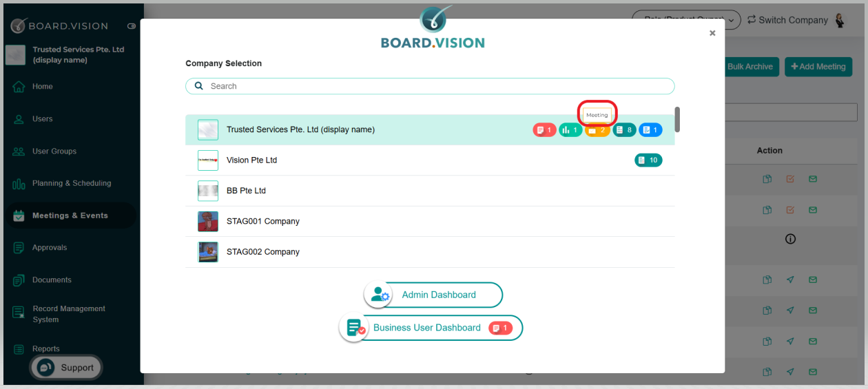
Task: Click the Action column header
Action: (769, 151)
